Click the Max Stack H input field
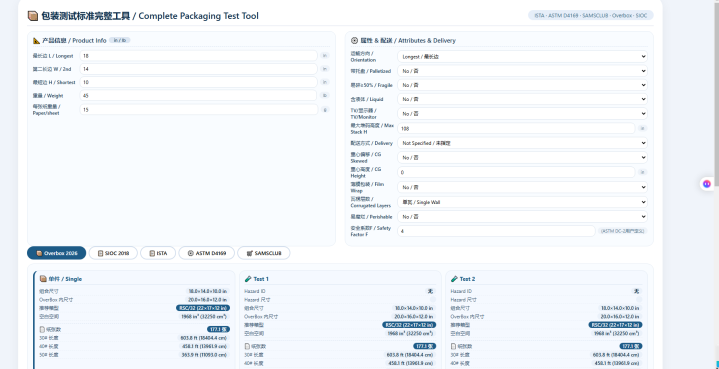Screen dimensions: 719x369 516,128
